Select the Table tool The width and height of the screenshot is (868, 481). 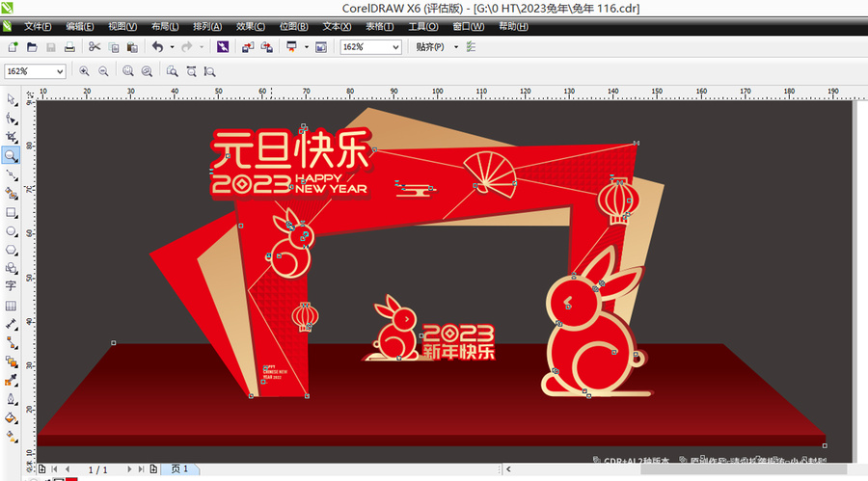(11, 306)
